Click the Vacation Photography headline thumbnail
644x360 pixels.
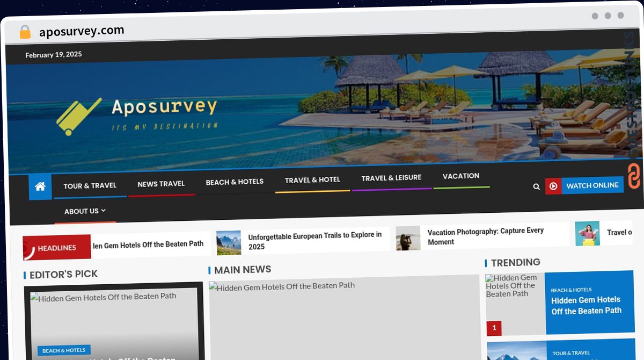(x=408, y=238)
